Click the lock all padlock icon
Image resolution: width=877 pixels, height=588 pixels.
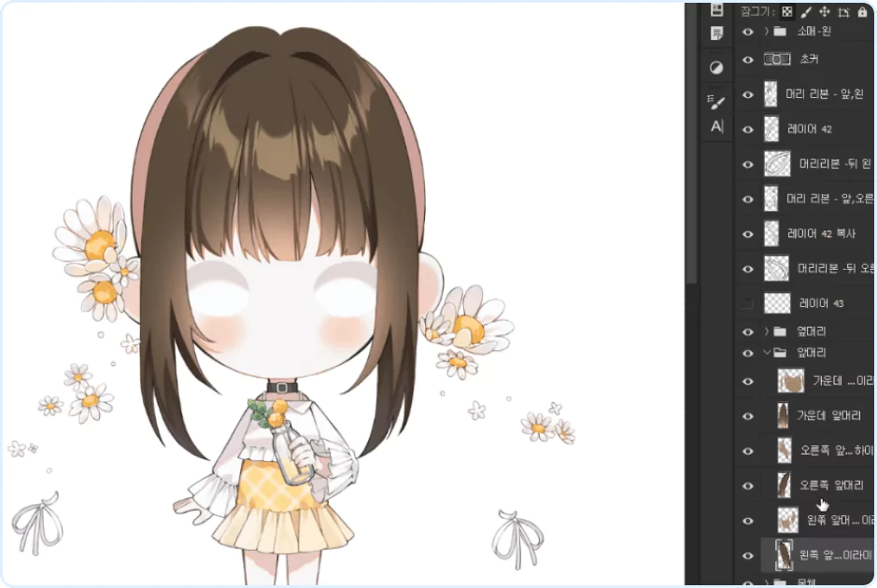862,12
